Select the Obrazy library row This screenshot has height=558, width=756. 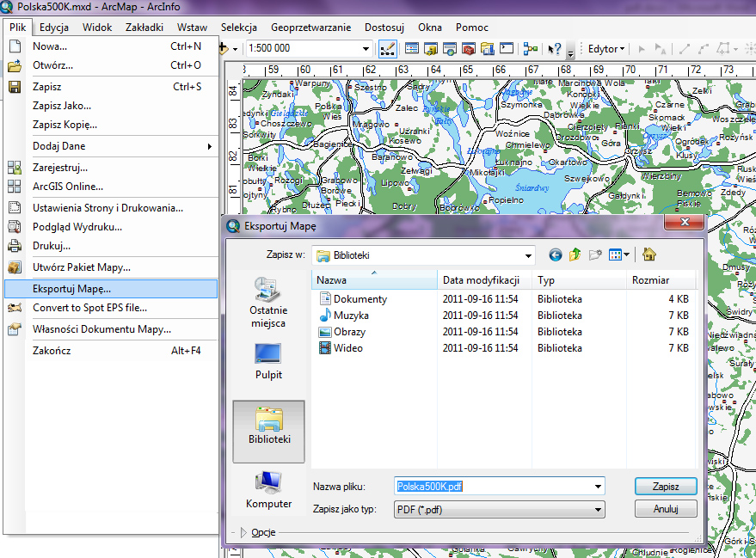[x=504, y=332]
